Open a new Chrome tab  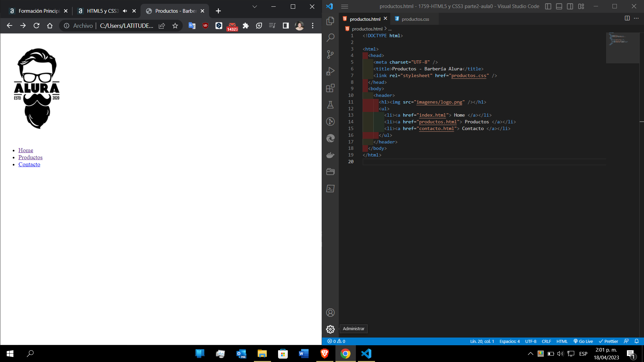(x=218, y=11)
